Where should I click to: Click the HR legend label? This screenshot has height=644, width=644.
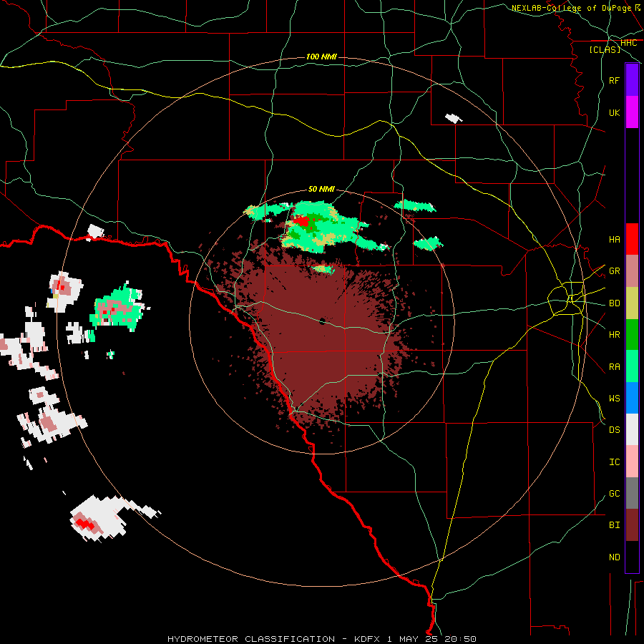(615, 335)
